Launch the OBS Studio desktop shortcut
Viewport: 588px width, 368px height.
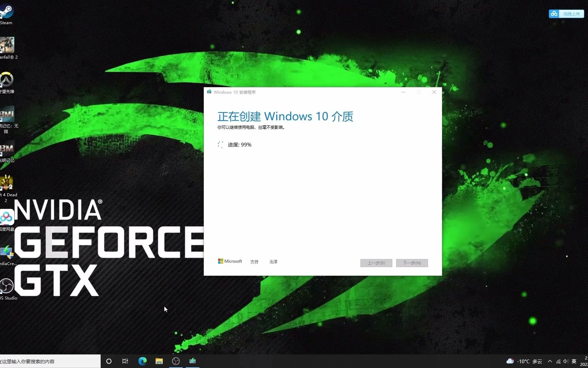pyautogui.click(x=7, y=289)
